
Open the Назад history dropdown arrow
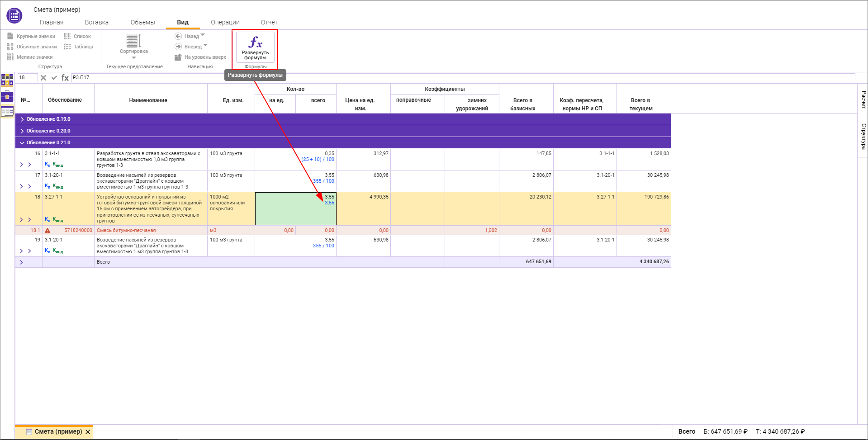pyautogui.click(x=203, y=35)
